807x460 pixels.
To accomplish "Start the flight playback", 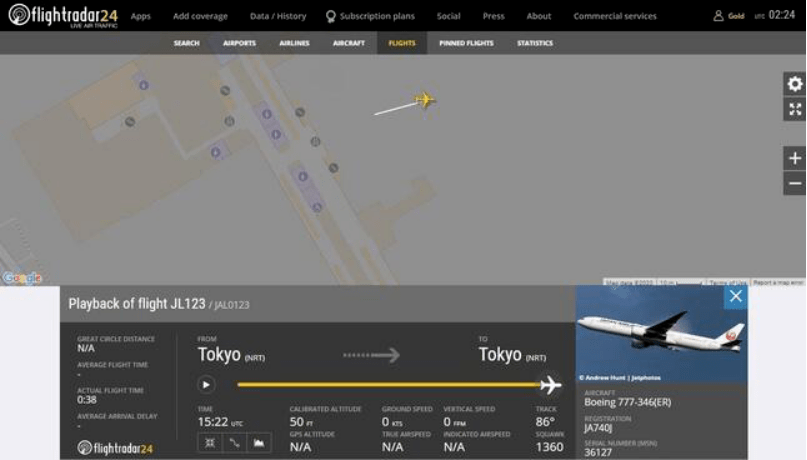I will [205, 384].
